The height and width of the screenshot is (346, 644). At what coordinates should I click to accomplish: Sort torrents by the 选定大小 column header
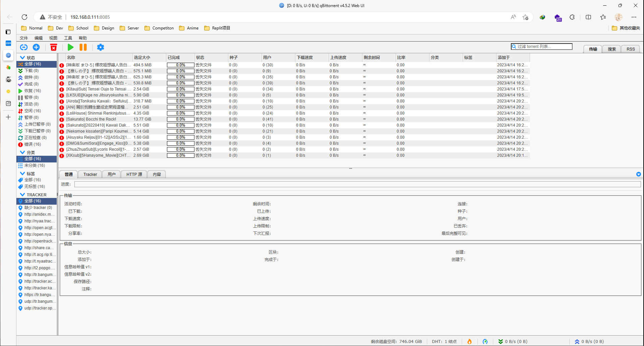[142, 58]
